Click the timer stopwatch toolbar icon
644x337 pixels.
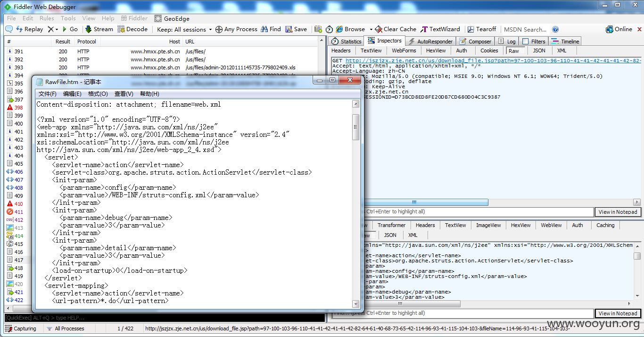tap(329, 29)
